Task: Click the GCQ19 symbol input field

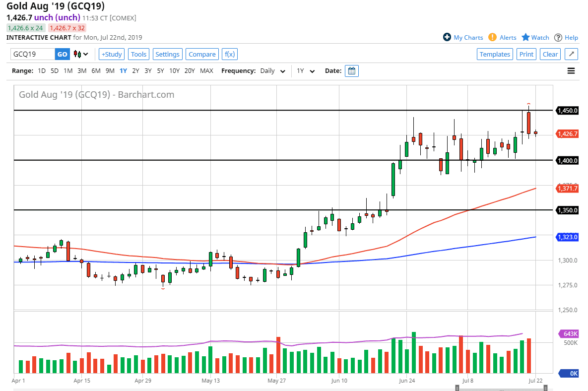Action: tap(32, 54)
